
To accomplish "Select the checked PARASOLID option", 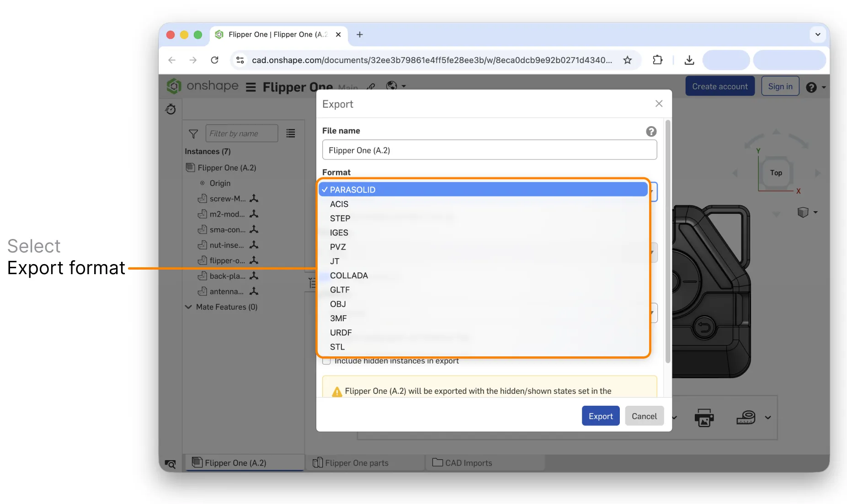I will 483,189.
